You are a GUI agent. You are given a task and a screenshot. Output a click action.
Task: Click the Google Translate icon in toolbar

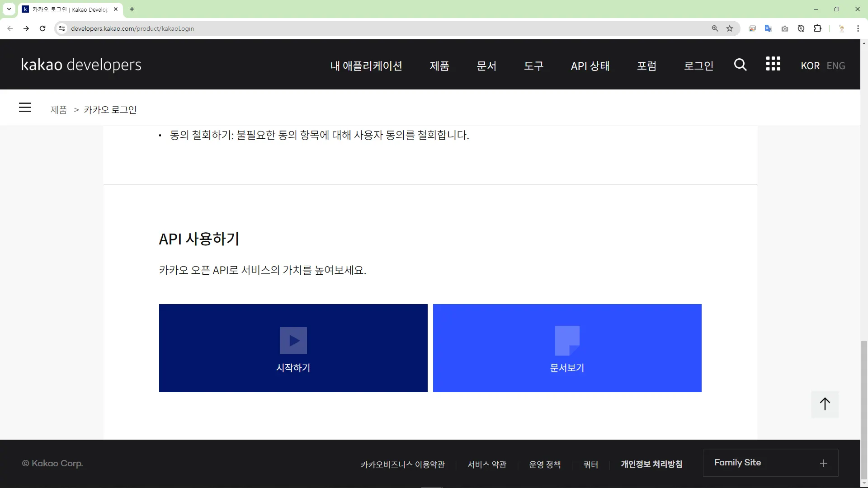click(768, 28)
